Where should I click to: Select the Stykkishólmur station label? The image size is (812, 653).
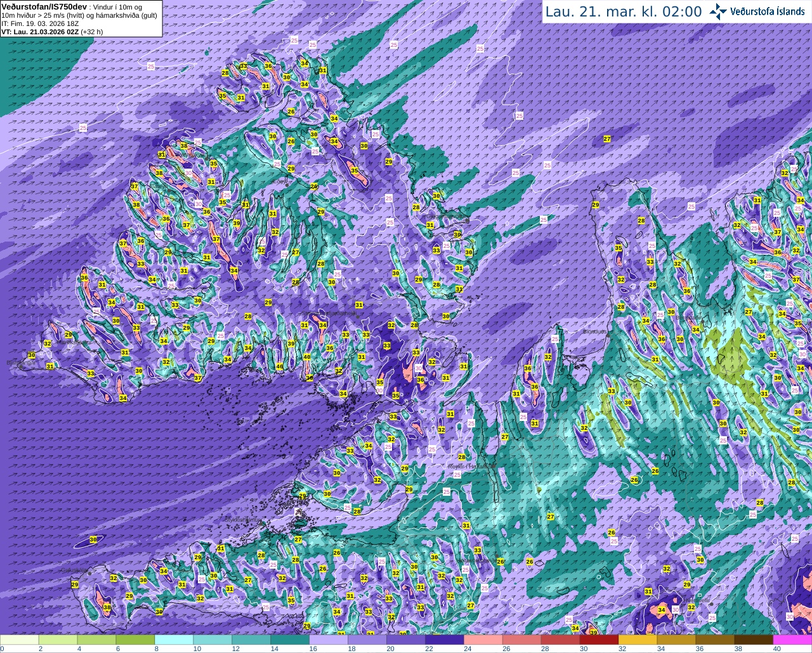pos(244,519)
